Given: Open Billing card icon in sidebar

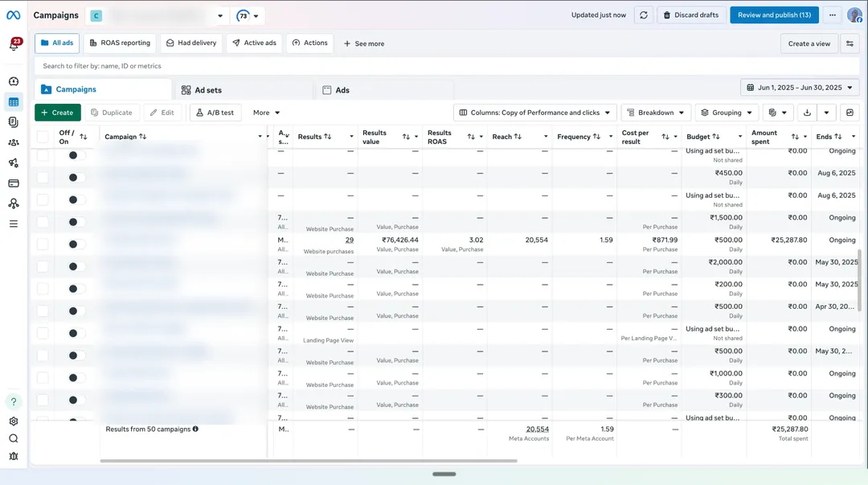Looking at the screenshot, I should point(14,183).
